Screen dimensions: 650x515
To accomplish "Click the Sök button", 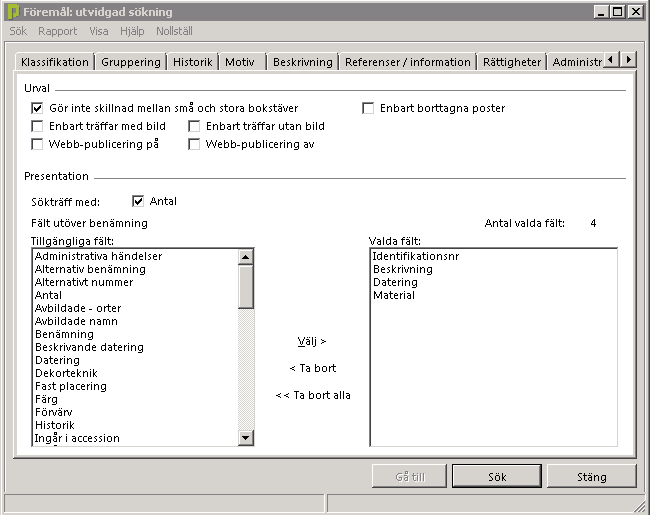I will click(x=497, y=476).
